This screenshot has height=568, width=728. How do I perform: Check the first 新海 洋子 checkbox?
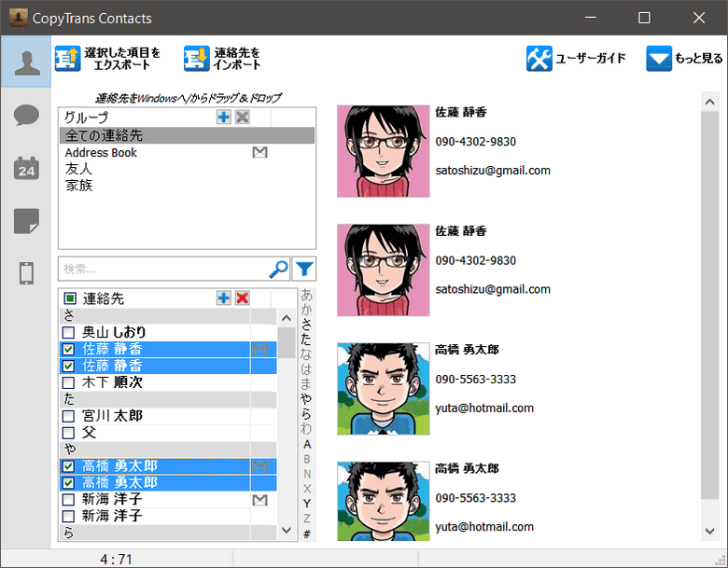tap(68, 499)
